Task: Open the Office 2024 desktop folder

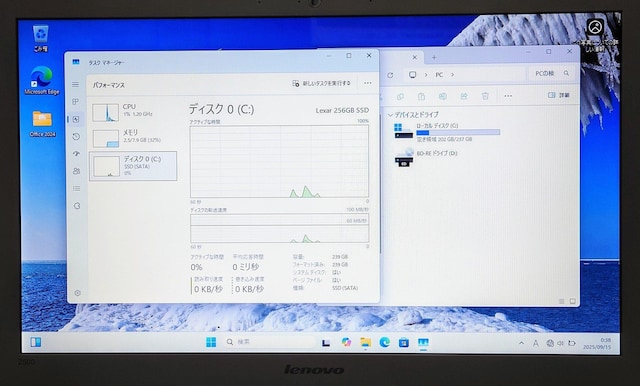Action: [x=42, y=124]
